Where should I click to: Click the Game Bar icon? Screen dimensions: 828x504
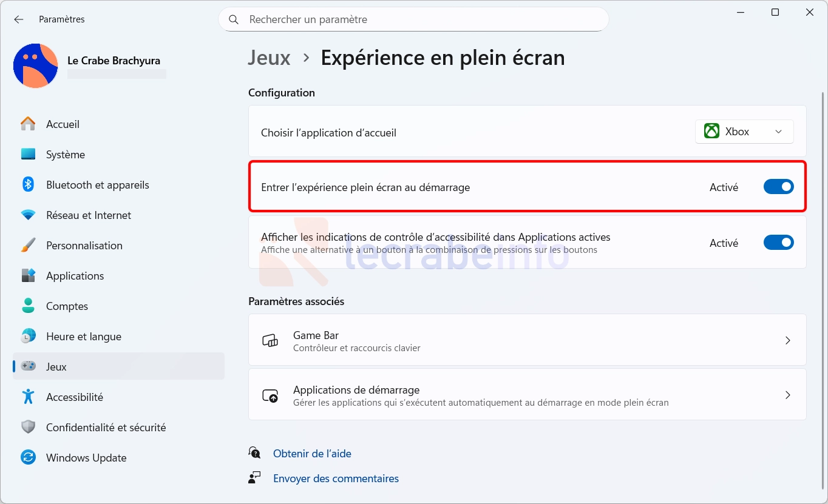coord(270,340)
